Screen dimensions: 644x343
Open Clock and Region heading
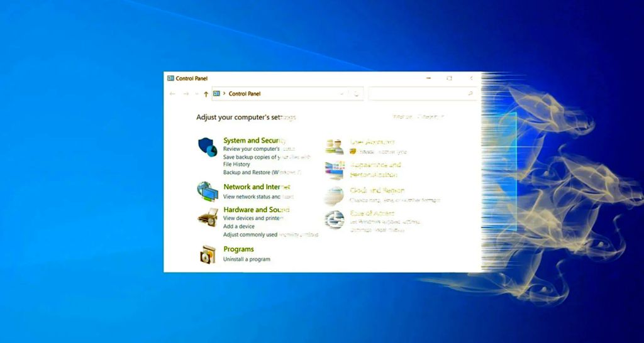[377, 191]
